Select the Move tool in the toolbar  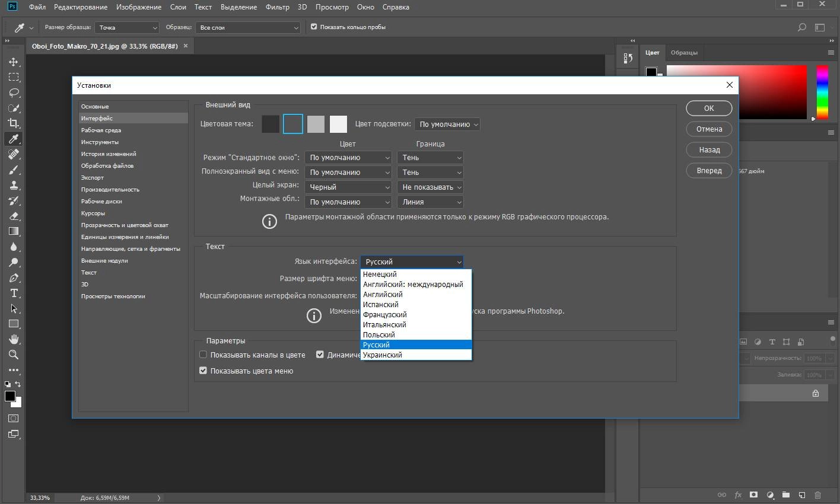click(13, 62)
